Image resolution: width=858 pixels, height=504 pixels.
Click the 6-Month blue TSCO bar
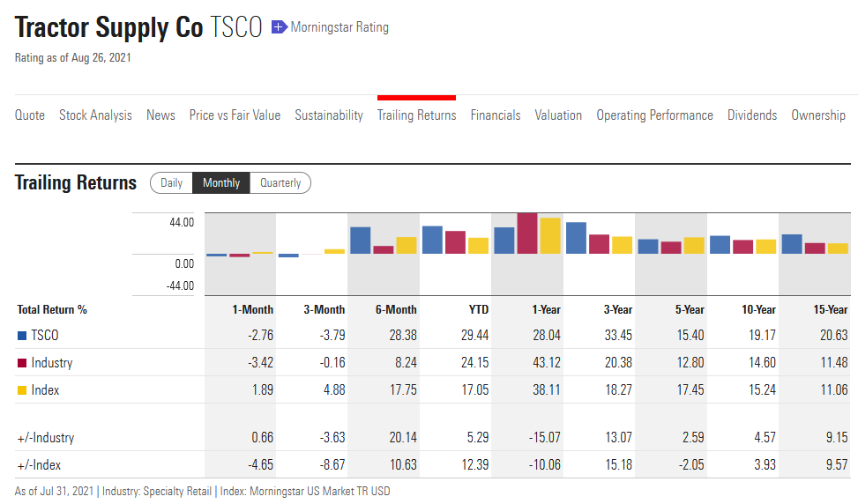coord(360,241)
